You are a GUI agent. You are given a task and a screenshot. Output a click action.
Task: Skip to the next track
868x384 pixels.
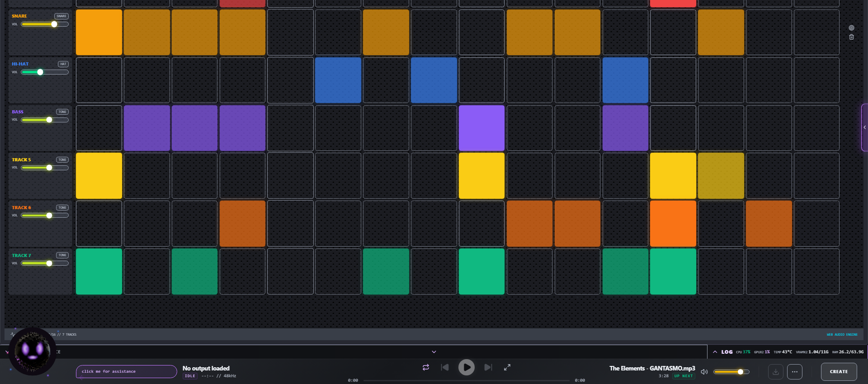pyautogui.click(x=488, y=367)
